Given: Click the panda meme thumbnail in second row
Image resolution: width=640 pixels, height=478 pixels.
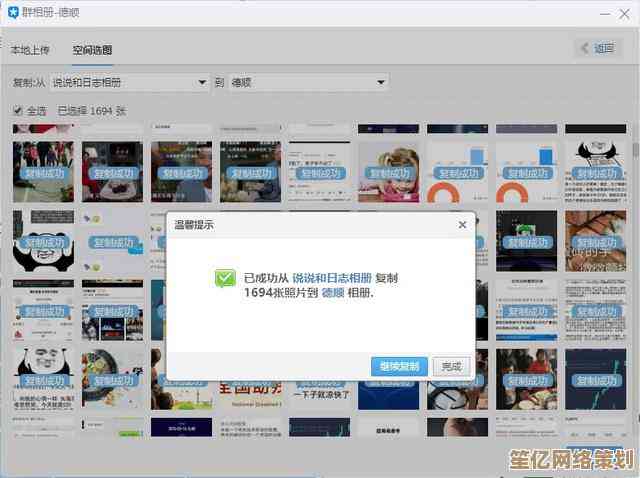Looking at the screenshot, I should (x=43, y=240).
